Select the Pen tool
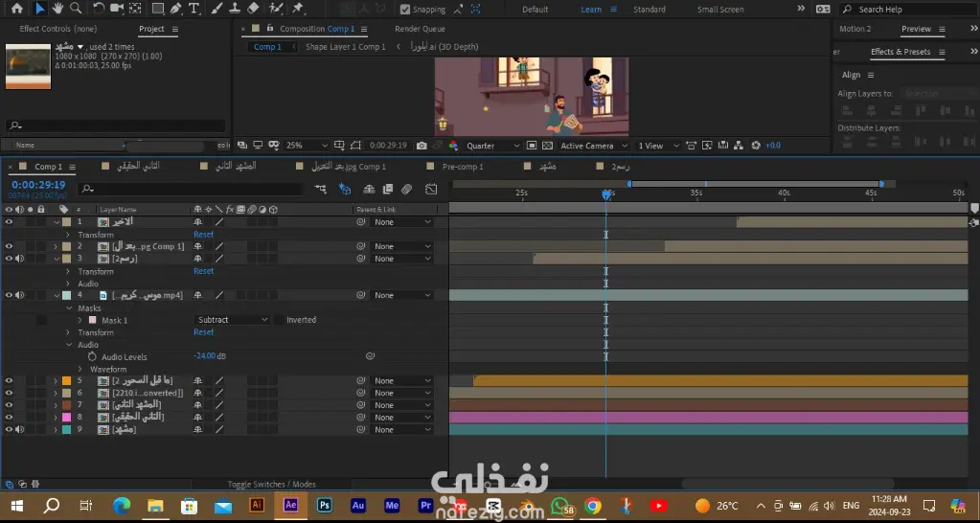980x523 pixels. [x=175, y=8]
